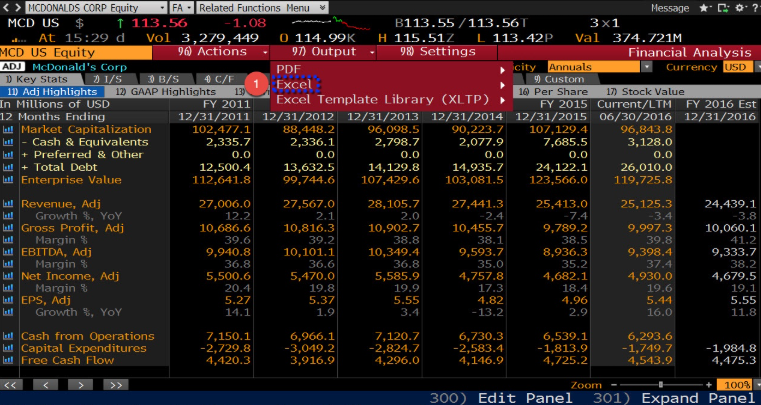
Task: Select the Stock Value sub-tab
Action: pos(645,91)
